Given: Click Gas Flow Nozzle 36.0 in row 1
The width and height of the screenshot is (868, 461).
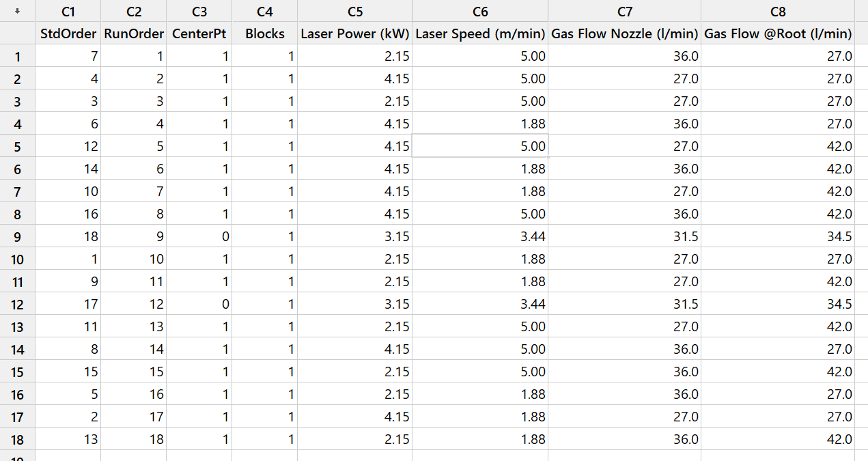Looking at the screenshot, I should (x=624, y=56).
